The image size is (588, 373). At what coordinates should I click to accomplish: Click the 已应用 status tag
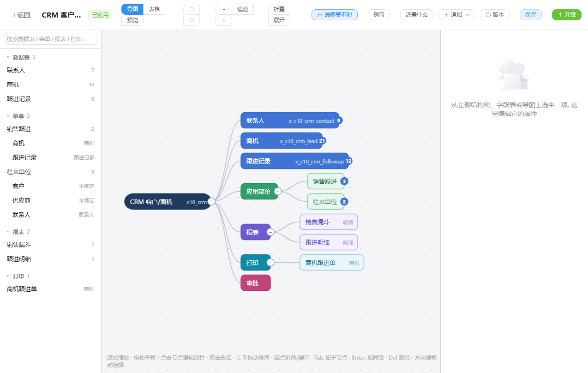pos(100,15)
